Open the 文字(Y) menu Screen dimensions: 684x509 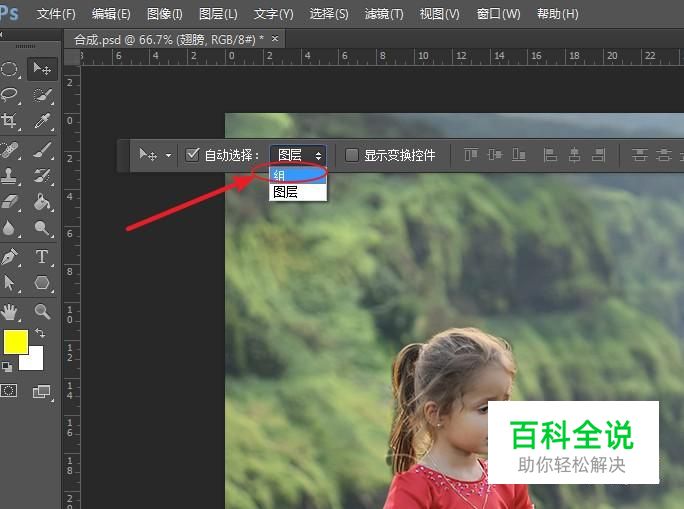pos(274,14)
